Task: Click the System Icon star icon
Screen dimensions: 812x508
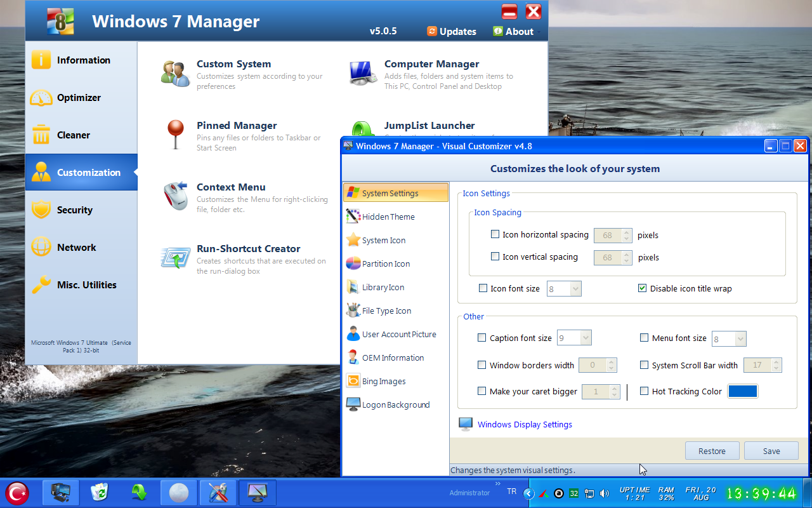Action: [353, 240]
